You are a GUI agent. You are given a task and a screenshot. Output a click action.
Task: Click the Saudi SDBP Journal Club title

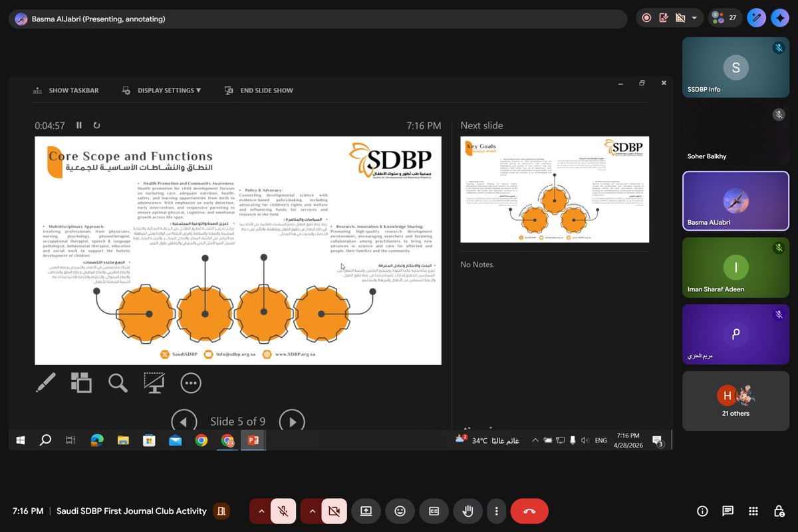[132, 511]
